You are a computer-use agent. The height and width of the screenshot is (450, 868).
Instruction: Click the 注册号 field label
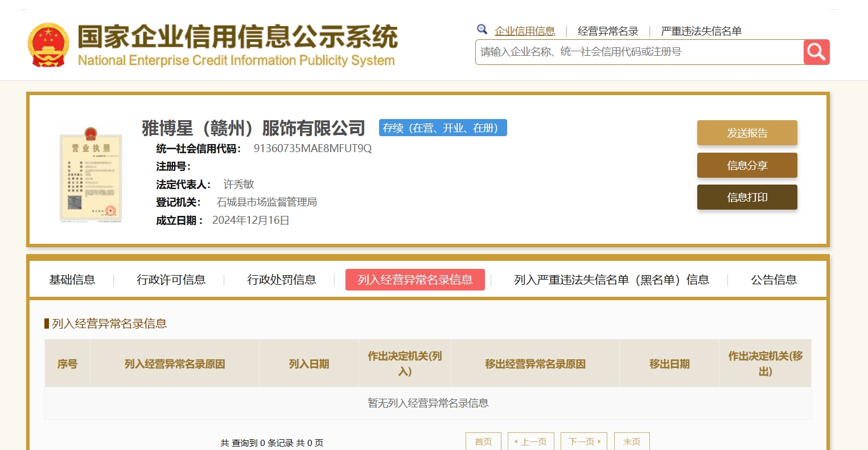pos(174,166)
